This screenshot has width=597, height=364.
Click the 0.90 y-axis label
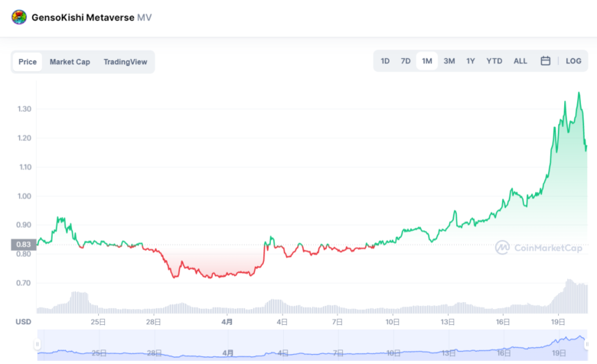tap(24, 225)
